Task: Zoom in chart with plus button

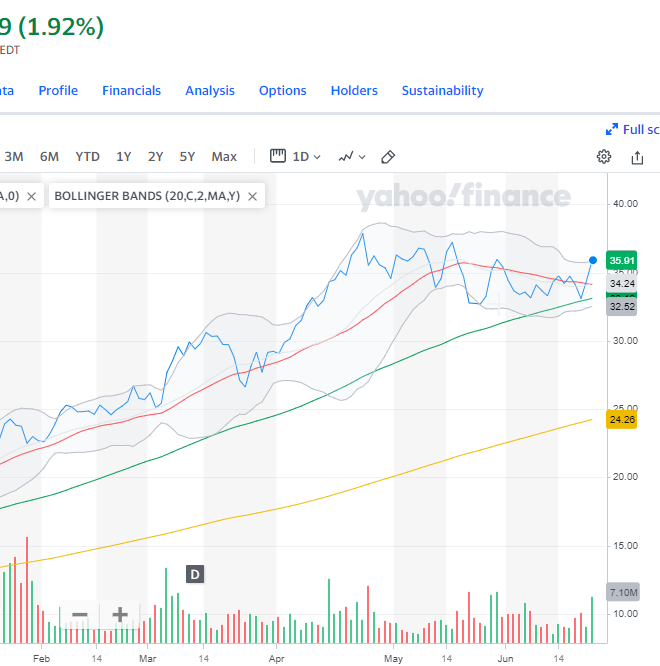Action: point(119,614)
